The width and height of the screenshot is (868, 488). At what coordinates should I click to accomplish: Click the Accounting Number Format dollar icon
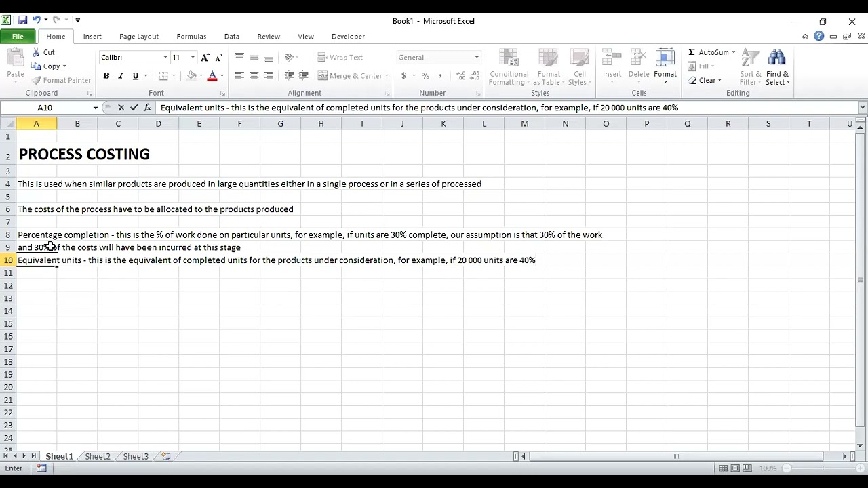click(404, 76)
